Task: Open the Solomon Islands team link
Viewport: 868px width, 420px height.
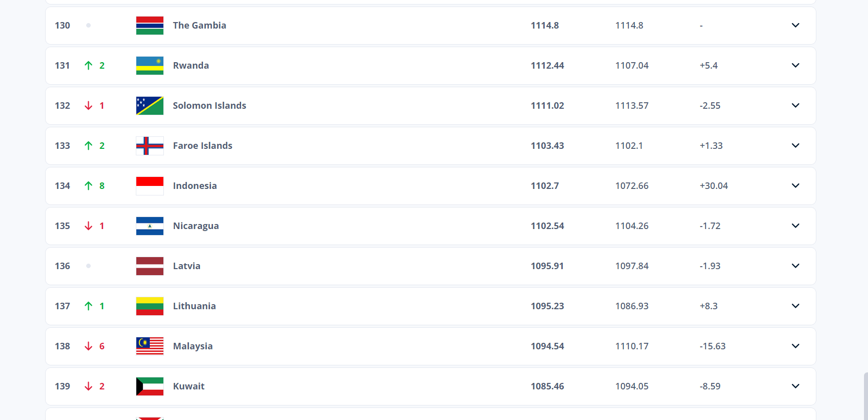Action: pos(209,106)
